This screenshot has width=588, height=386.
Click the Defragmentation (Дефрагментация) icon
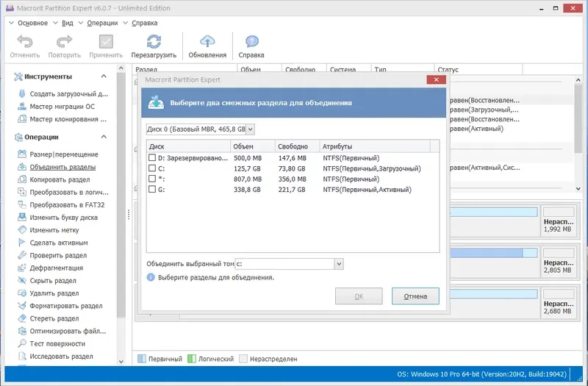coord(22,268)
